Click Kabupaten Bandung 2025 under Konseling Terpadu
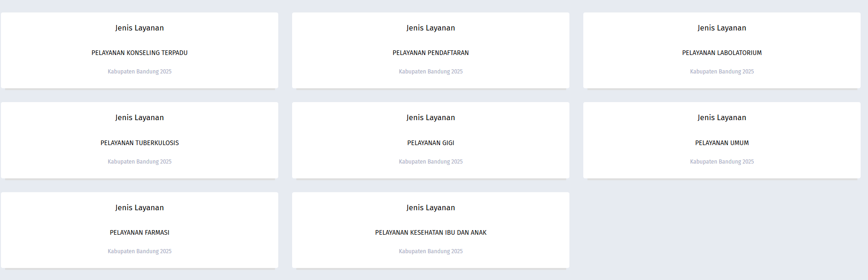 139,72
